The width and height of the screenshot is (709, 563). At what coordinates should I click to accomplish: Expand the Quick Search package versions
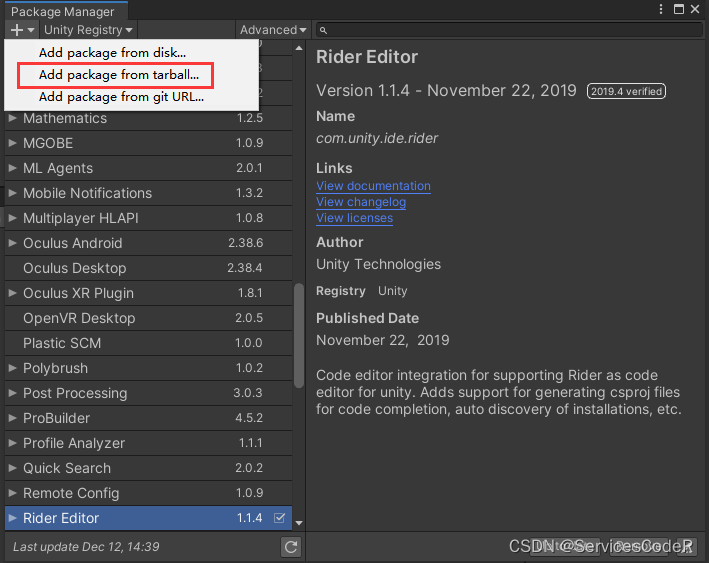point(13,468)
